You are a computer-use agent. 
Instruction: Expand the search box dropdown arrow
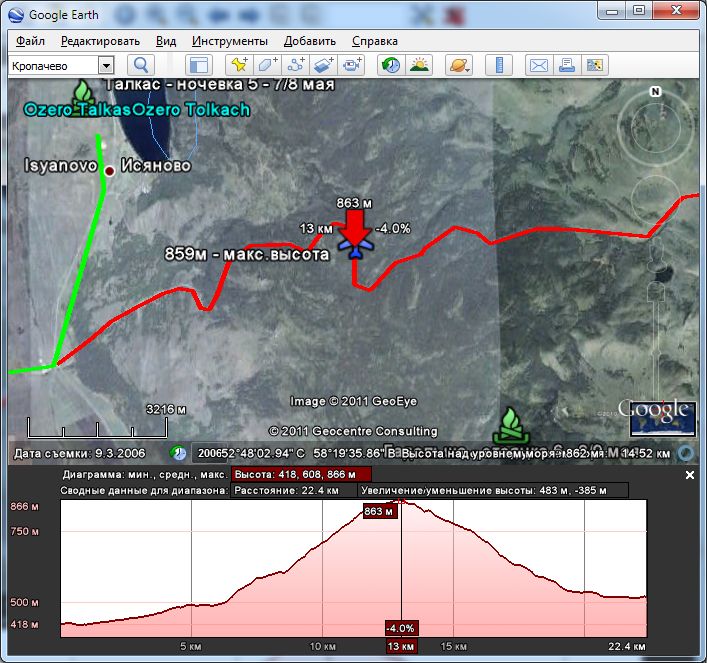tap(106, 66)
